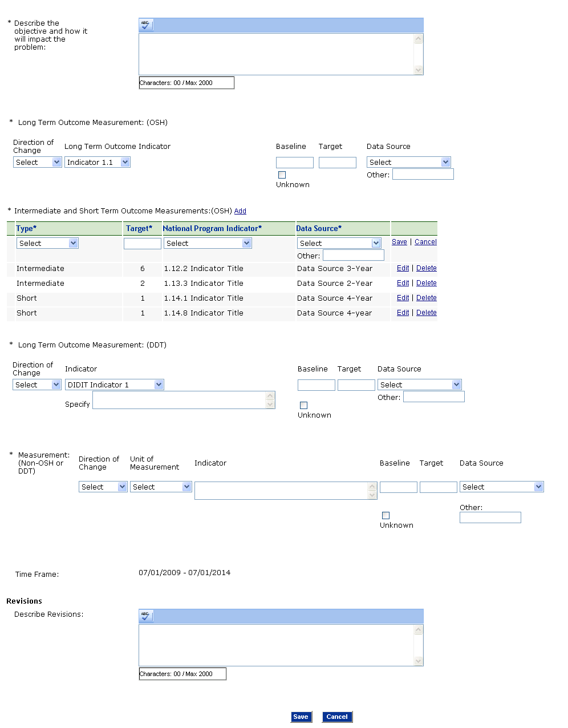Open the Indicator 1.1 dropdown
568x728 pixels.
pos(98,163)
